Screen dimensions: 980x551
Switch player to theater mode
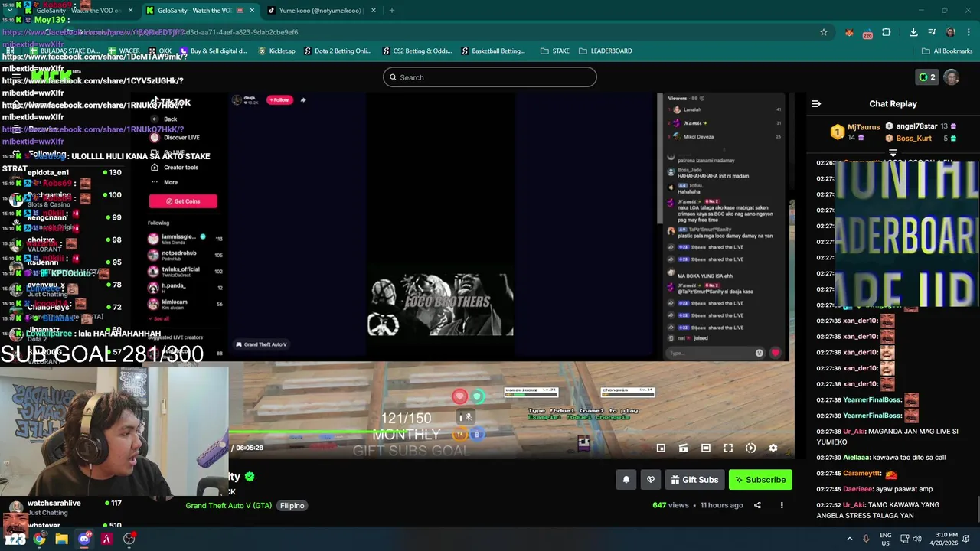pos(706,448)
